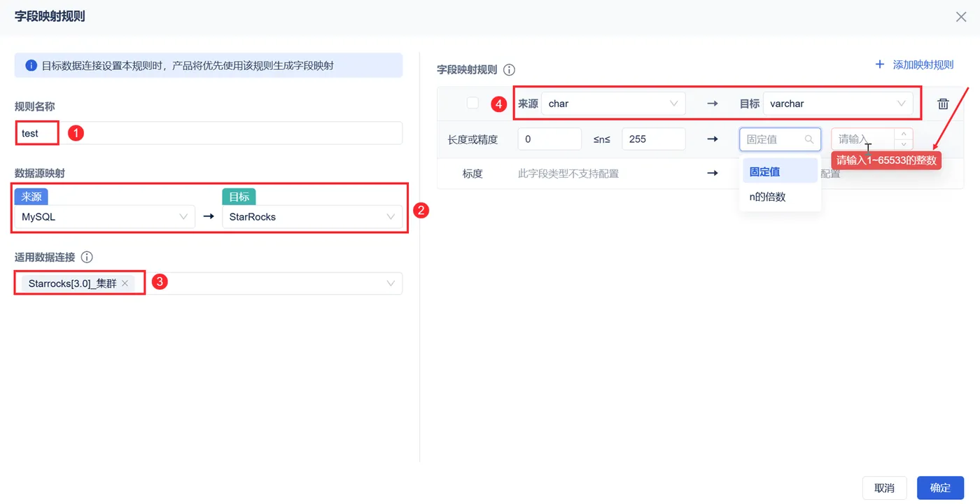Viewport: 980px width, 504px height.
Task: Click the 取消 button
Action: tap(884, 488)
